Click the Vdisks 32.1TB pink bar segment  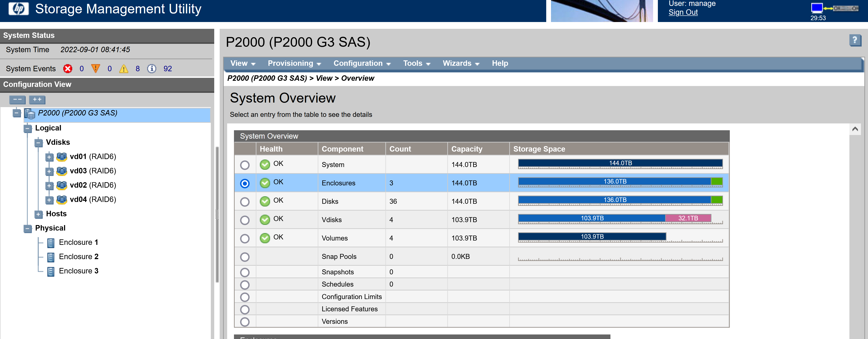tap(688, 218)
